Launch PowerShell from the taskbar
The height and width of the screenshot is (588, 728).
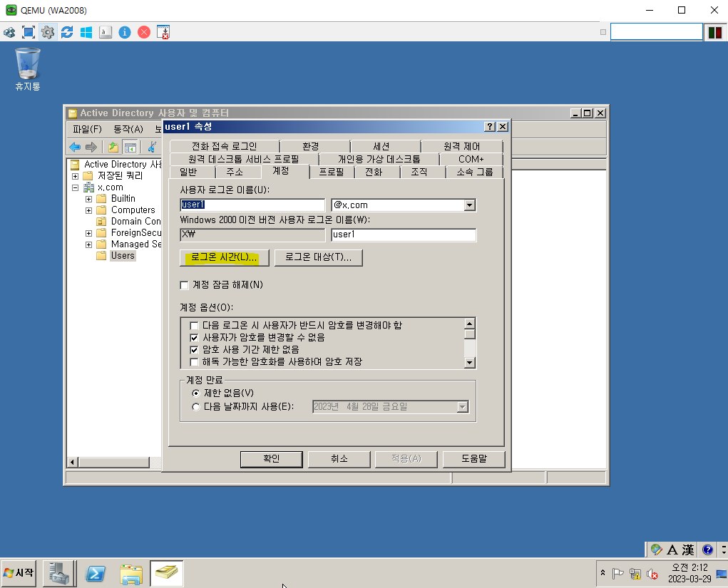pos(96,574)
